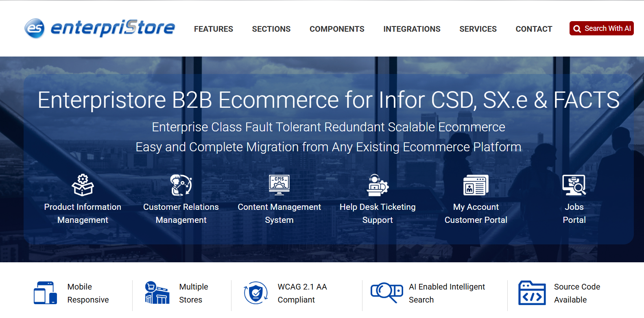Click the Source Code window icon

[532, 293]
